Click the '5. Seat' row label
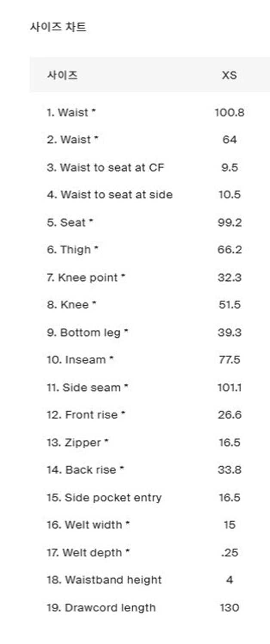 pyautogui.click(x=70, y=222)
